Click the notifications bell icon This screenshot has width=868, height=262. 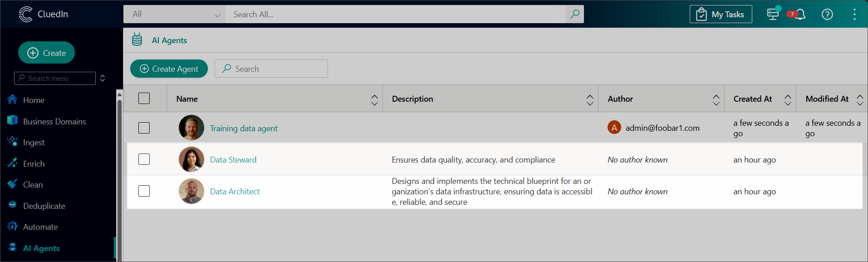(800, 15)
